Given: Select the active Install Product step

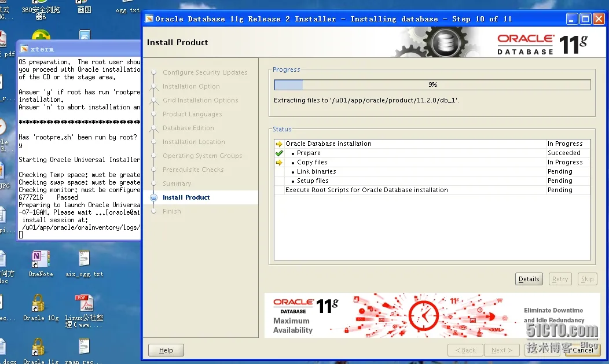Looking at the screenshot, I should (186, 197).
